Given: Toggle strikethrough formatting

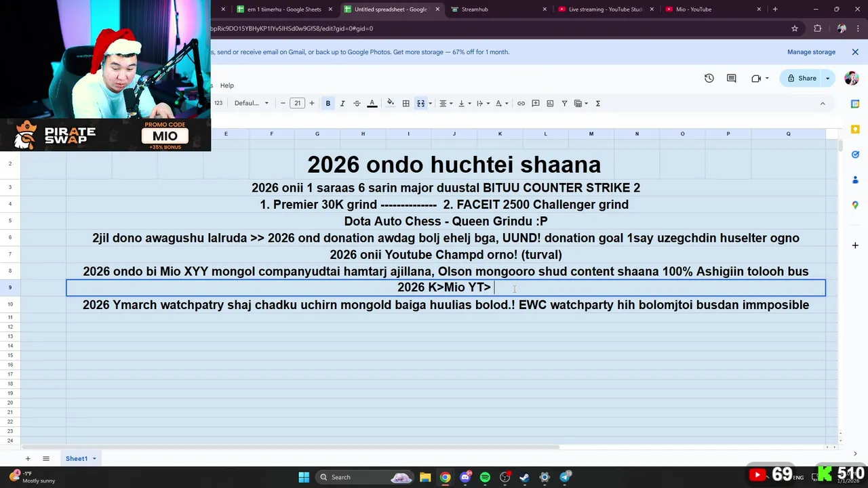Looking at the screenshot, I should coord(357,104).
